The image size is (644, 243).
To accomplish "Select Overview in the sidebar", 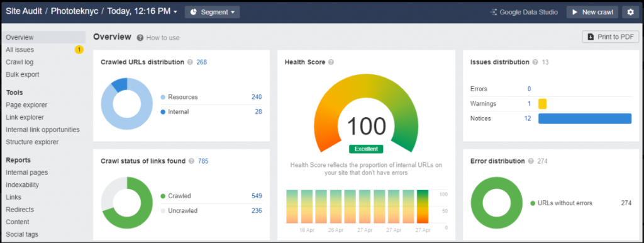I will point(43,37).
